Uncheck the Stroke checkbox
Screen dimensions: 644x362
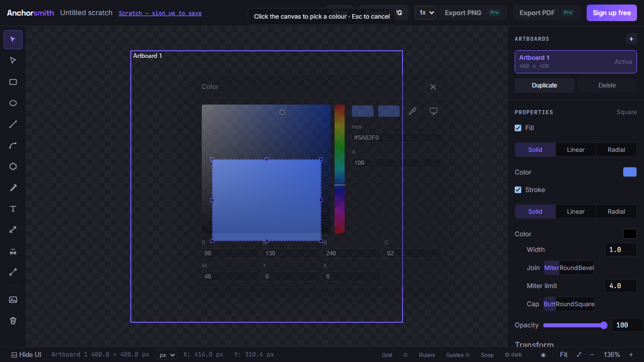point(518,190)
